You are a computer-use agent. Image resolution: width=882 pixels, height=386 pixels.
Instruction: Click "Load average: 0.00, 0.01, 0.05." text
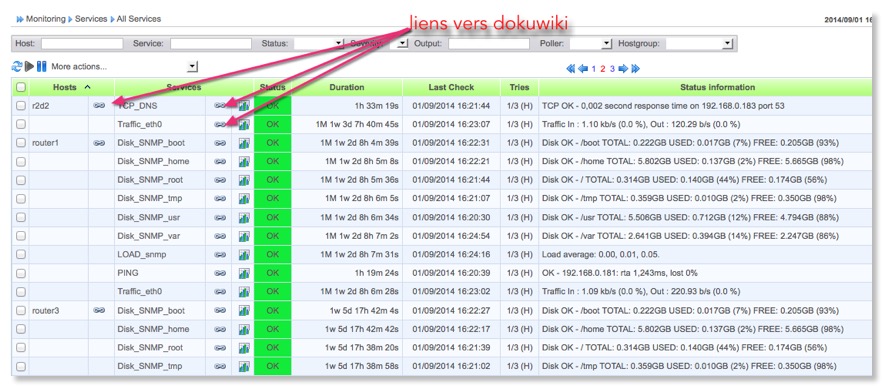[x=601, y=254]
